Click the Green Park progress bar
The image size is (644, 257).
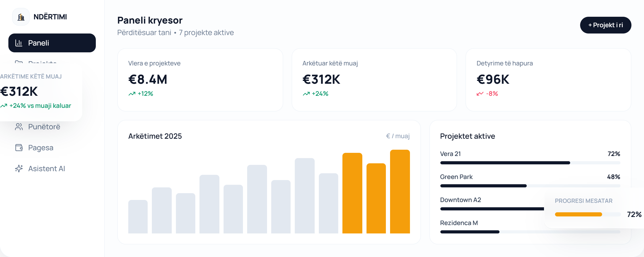(x=530, y=186)
